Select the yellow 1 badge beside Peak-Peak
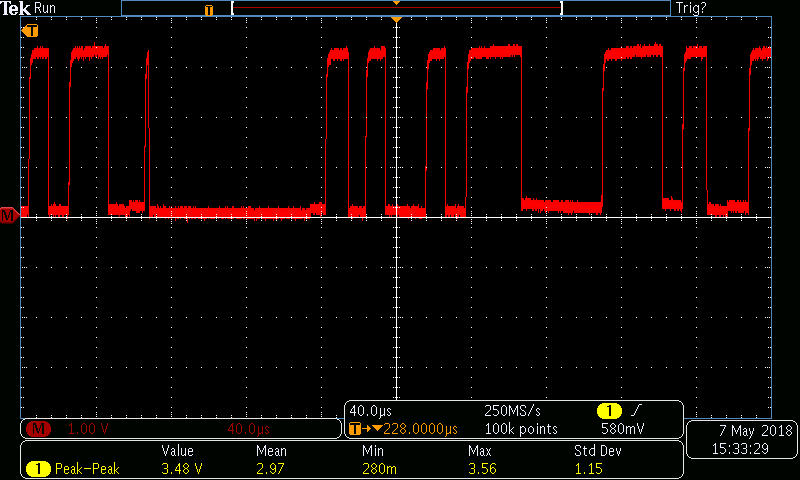800x480 pixels. click(38, 469)
